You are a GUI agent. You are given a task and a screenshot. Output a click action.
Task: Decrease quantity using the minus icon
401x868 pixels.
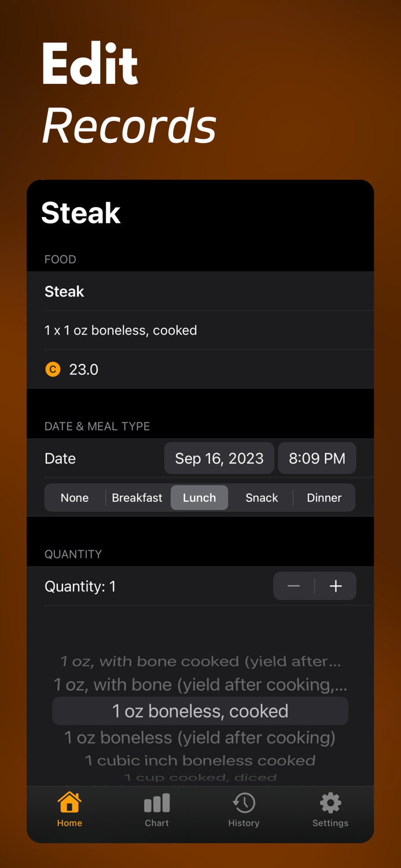[293, 586]
